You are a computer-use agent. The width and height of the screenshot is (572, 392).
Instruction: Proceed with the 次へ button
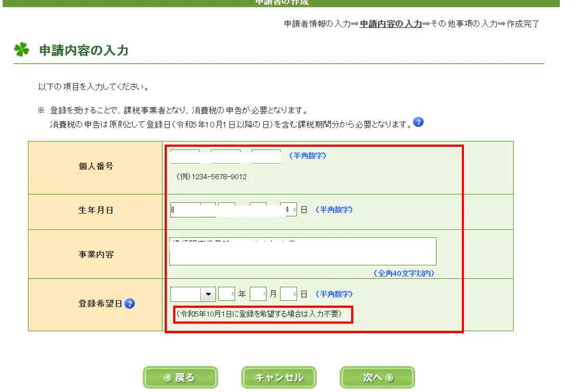377,378
